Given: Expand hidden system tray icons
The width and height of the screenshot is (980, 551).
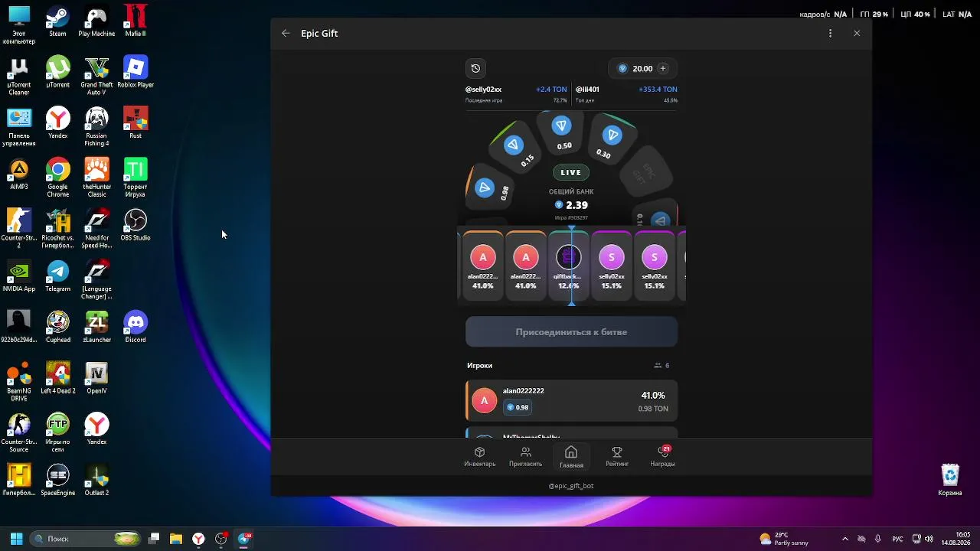Looking at the screenshot, I should pyautogui.click(x=845, y=539).
